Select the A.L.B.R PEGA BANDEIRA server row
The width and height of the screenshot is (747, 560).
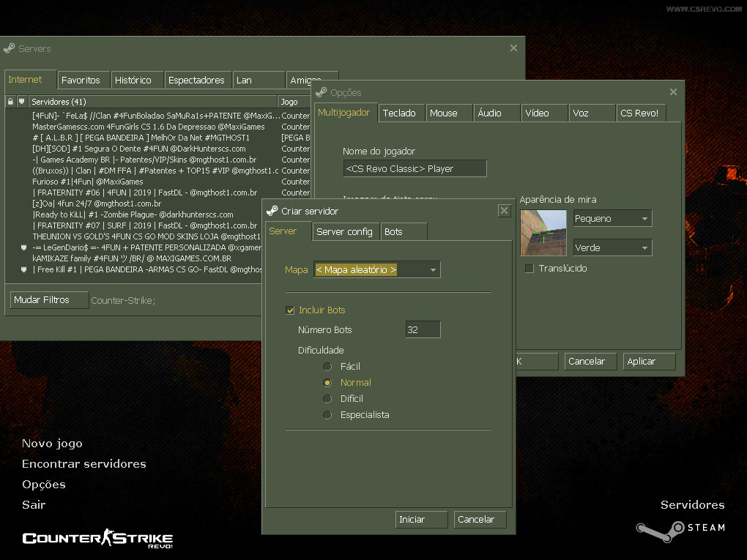point(157,138)
